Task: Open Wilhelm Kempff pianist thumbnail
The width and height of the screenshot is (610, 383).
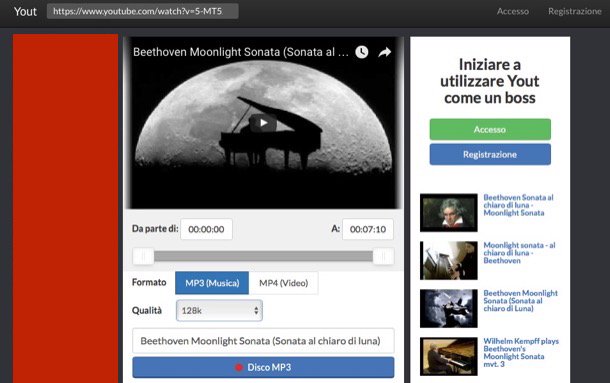Action: tap(449, 356)
